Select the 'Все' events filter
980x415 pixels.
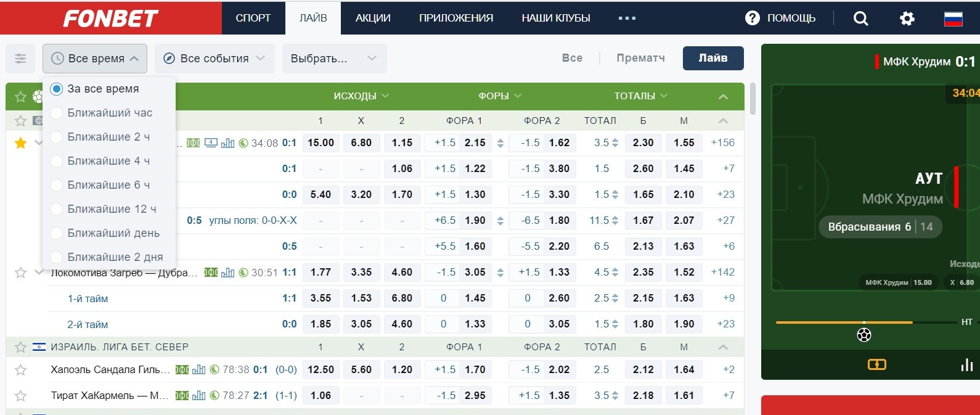[572, 58]
